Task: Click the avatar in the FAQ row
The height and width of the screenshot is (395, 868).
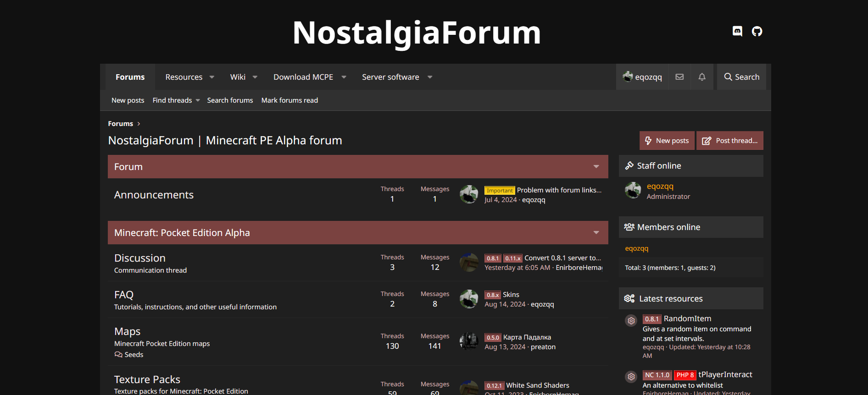Action: click(469, 299)
